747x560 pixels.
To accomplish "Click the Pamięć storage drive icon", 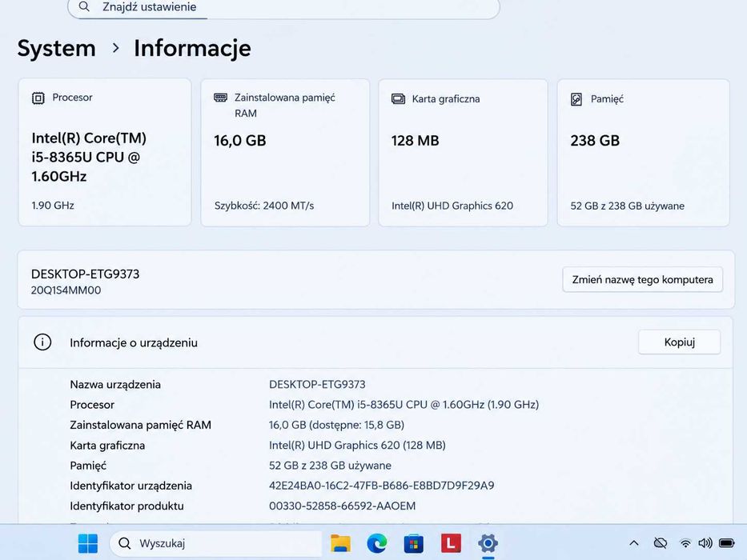I will click(x=576, y=99).
